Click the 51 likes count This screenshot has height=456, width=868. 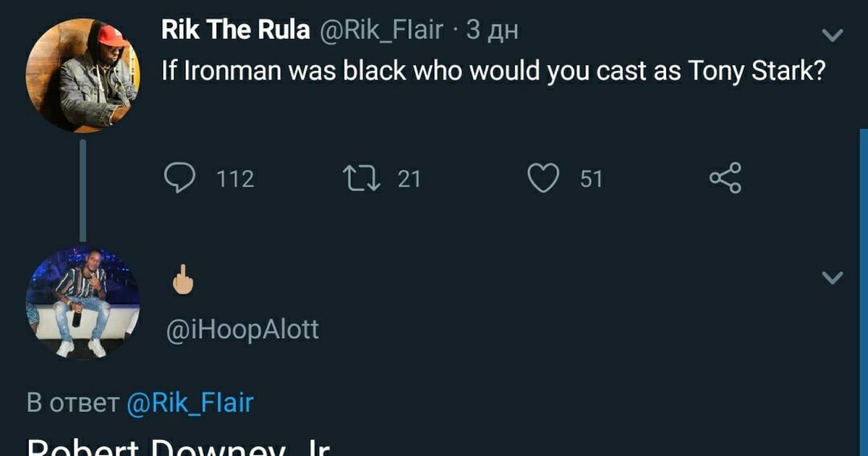pyautogui.click(x=591, y=179)
